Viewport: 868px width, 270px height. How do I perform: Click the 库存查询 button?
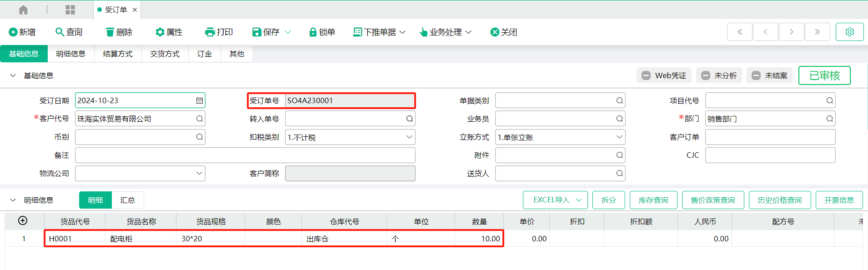pos(653,200)
